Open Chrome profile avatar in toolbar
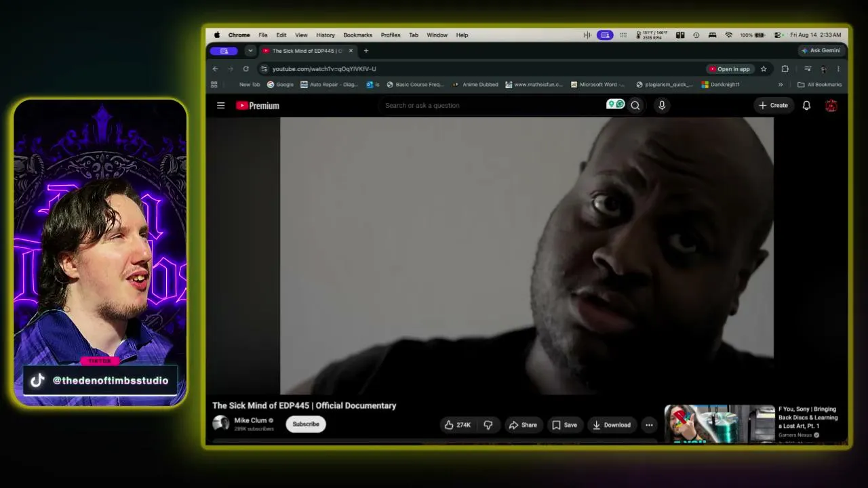Image resolution: width=868 pixels, height=488 pixels. pyautogui.click(x=823, y=68)
